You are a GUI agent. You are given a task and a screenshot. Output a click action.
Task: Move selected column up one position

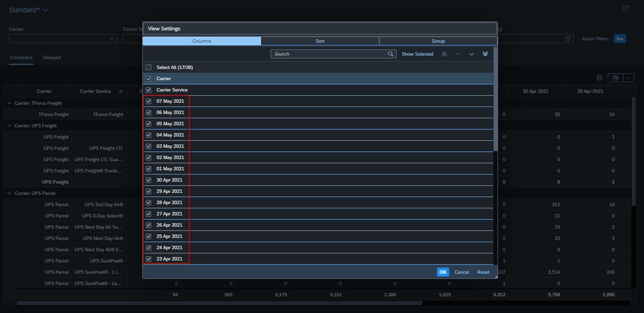coord(458,54)
